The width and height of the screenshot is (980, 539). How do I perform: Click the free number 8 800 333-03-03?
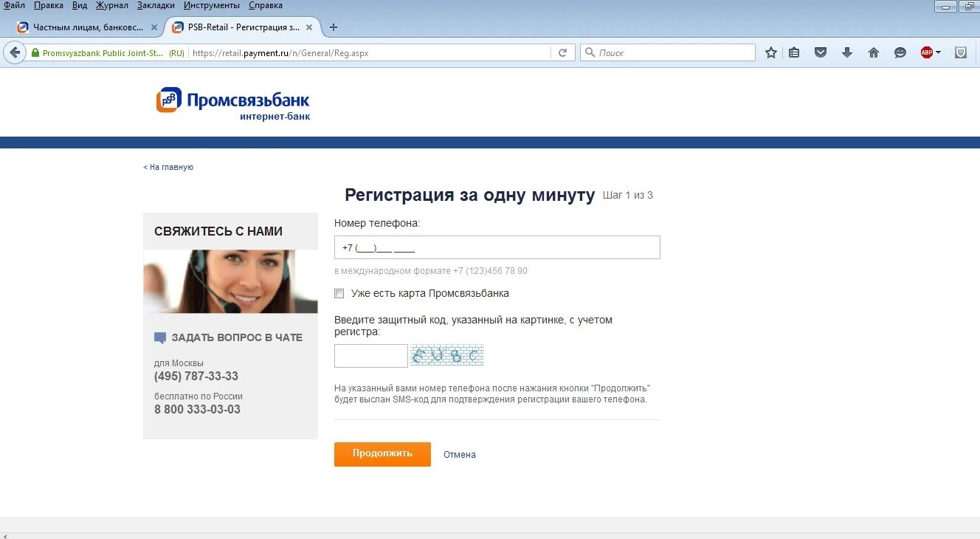197,410
